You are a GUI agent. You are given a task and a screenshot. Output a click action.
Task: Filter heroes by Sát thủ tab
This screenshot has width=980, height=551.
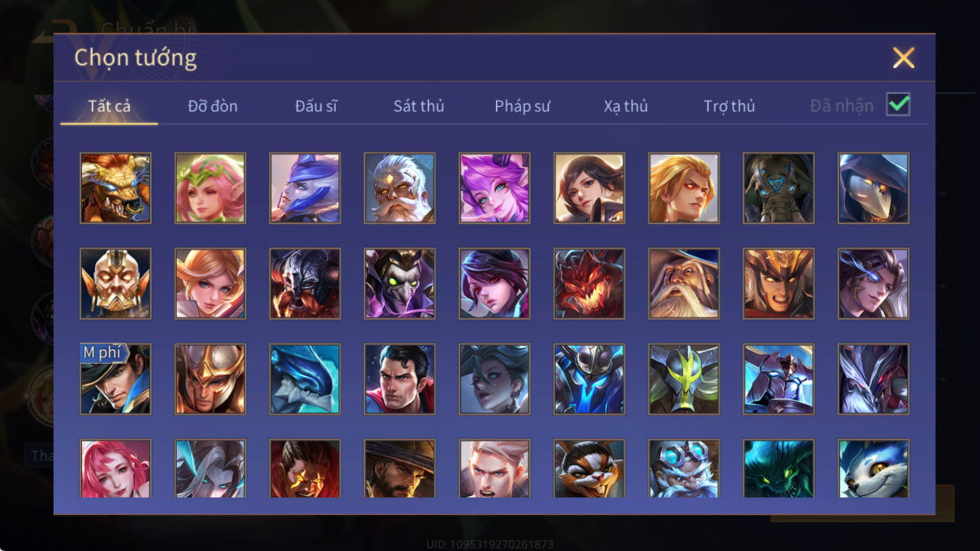[418, 106]
